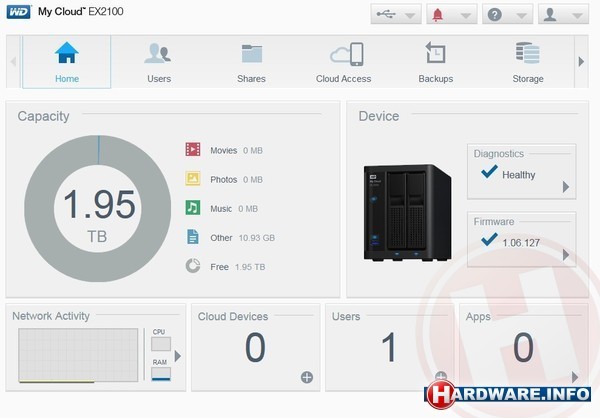The width and height of the screenshot is (600, 418).
Task: Click the Other document icon
Action: pos(193,237)
